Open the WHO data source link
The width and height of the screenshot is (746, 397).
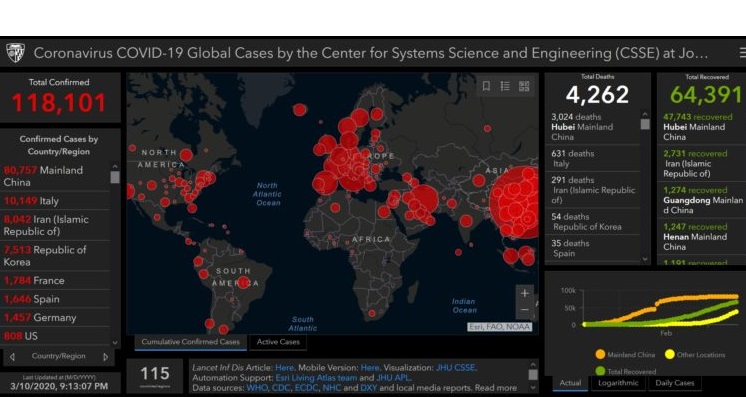point(257,388)
